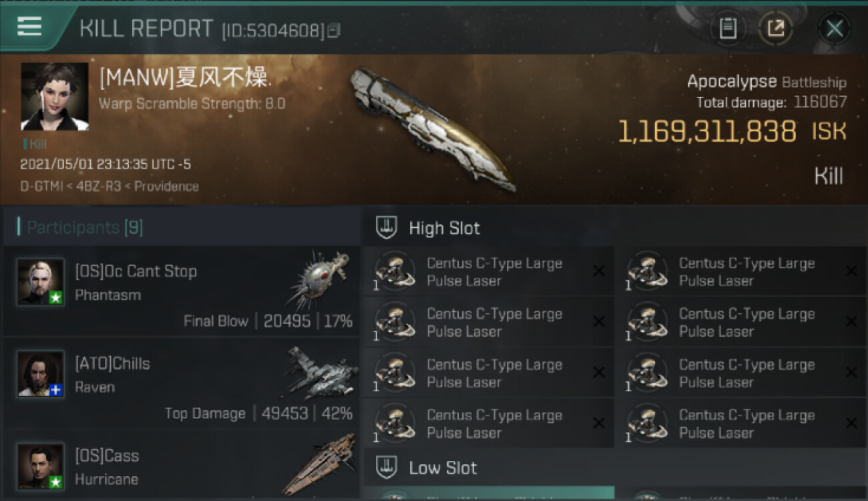Select the Phantasm ship icon
Viewport: 868px width, 501px height.
click(320, 279)
